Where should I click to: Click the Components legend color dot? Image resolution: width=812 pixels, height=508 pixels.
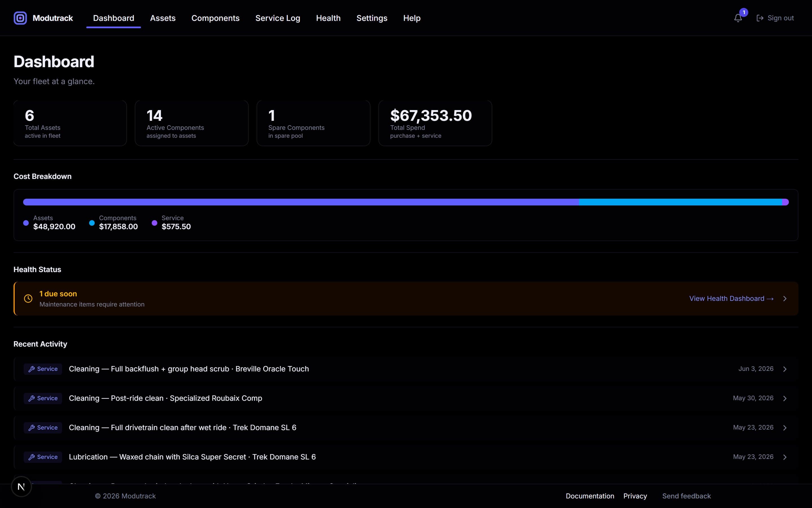click(x=92, y=223)
